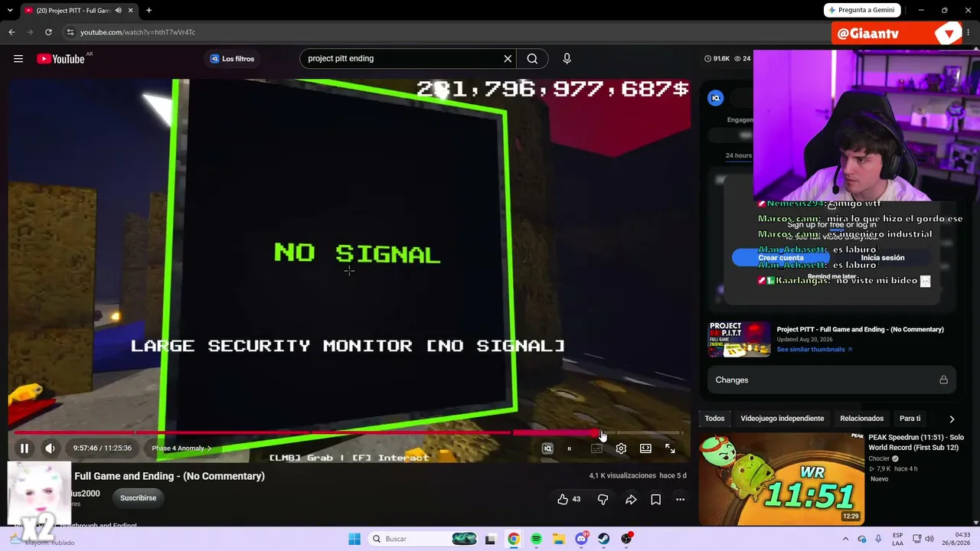This screenshot has height=551, width=980.
Task: Select the 'Todos' filter chip
Action: pyautogui.click(x=714, y=419)
